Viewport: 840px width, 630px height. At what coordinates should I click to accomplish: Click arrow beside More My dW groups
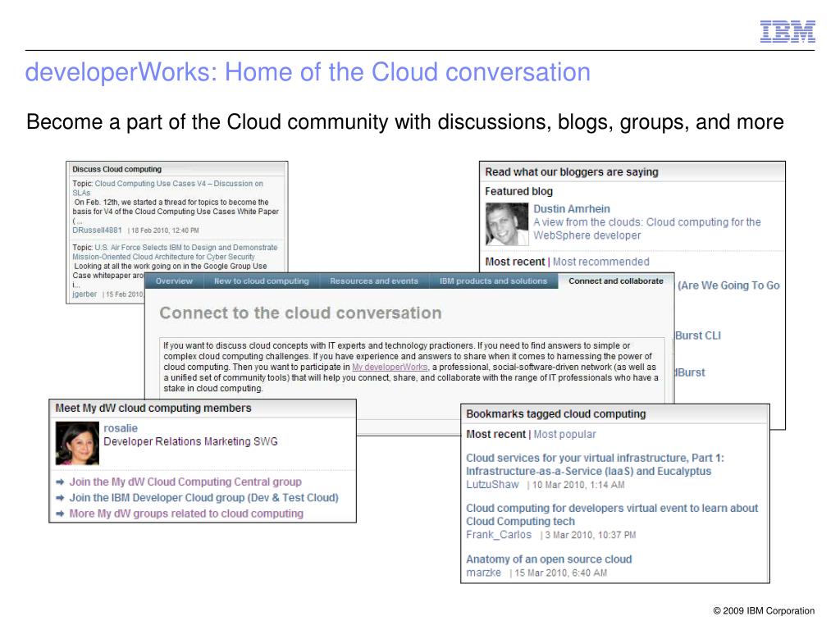pos(60,514)
